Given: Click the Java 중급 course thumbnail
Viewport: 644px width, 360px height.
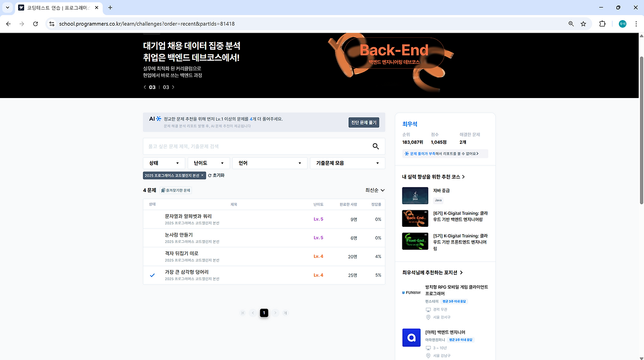Looking at the screenshot, I should (415, 196).
